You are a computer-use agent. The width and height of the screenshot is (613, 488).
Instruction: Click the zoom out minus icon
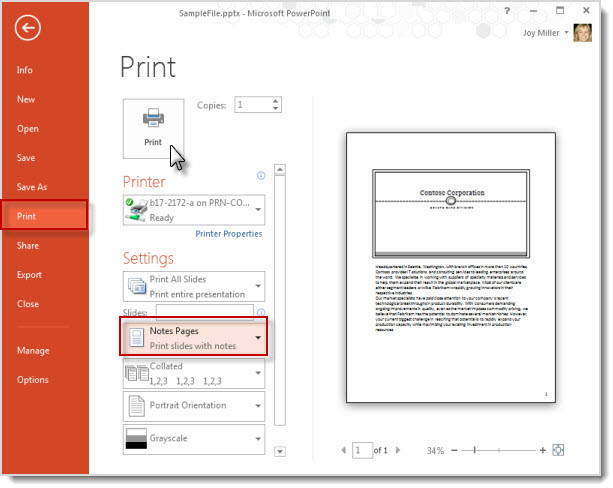[454, 450]
